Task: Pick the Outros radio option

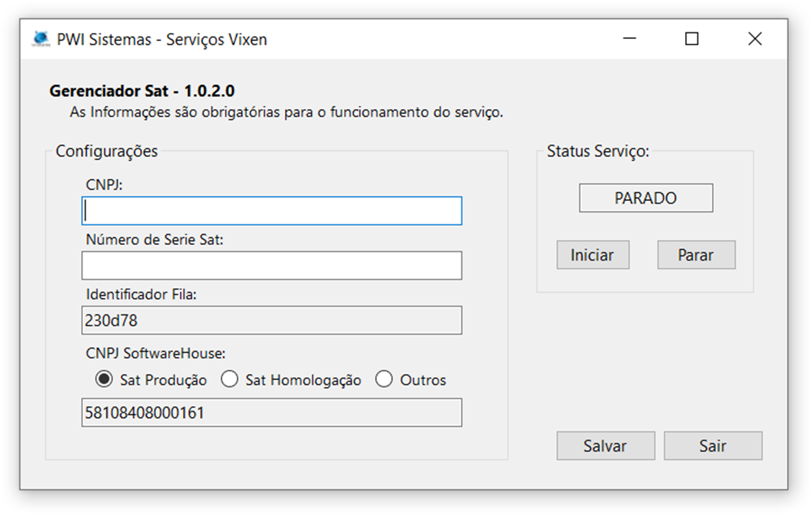Action: tap(384, 379)
